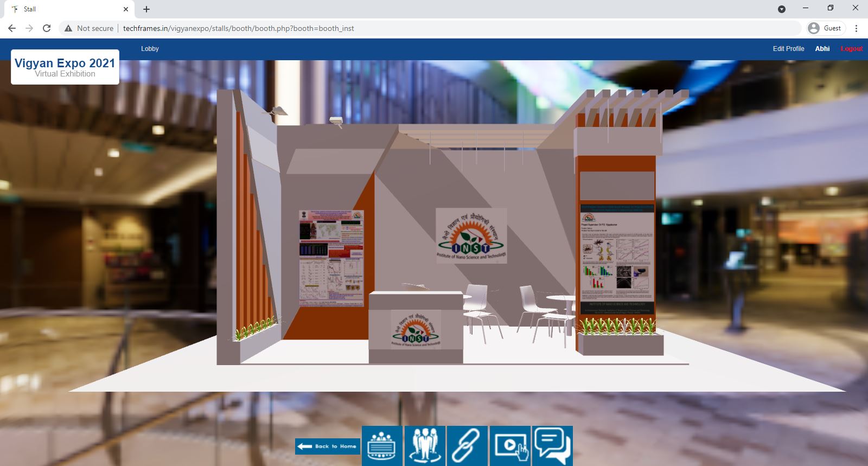Go to Lobby in the top bar
This screenshot has width=868, height=466.
pyautogui.click(x=150, y=49)
